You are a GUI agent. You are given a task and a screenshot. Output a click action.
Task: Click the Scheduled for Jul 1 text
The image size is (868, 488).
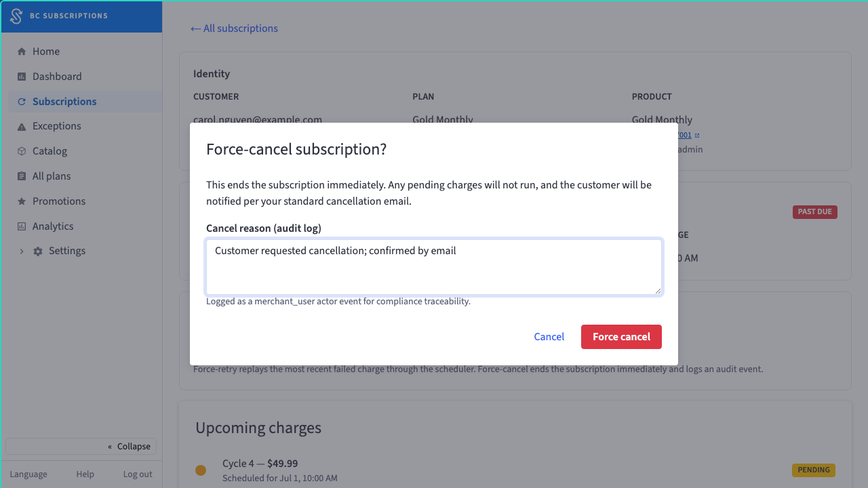[x=280, y=478]
